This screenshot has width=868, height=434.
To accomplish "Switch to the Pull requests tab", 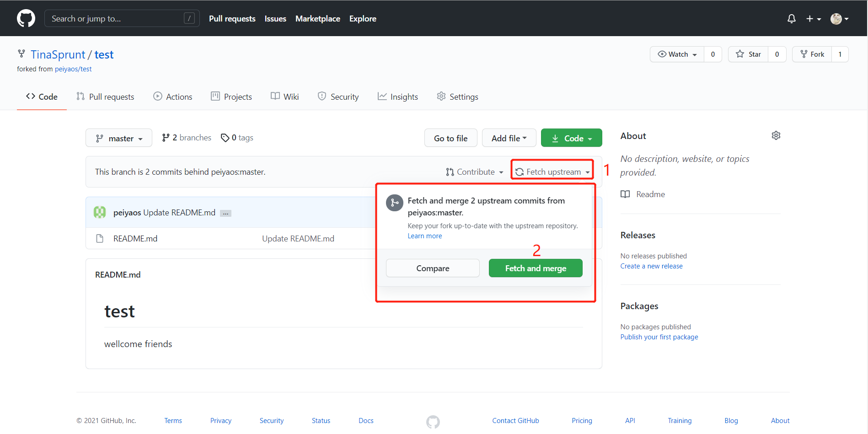I will click(x=105, y=96).
